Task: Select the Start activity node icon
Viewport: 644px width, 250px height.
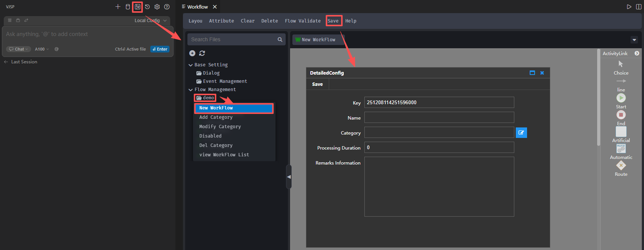Action: point(621,98)
